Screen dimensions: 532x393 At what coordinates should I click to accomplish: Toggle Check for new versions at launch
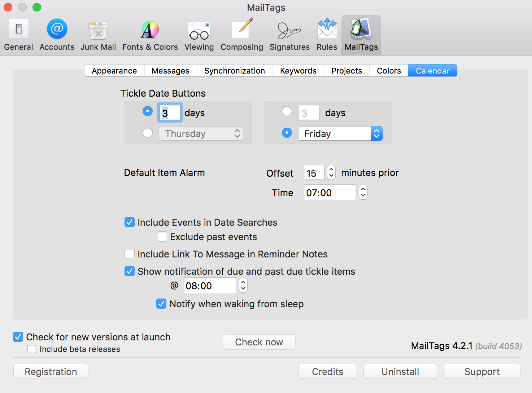18,337
